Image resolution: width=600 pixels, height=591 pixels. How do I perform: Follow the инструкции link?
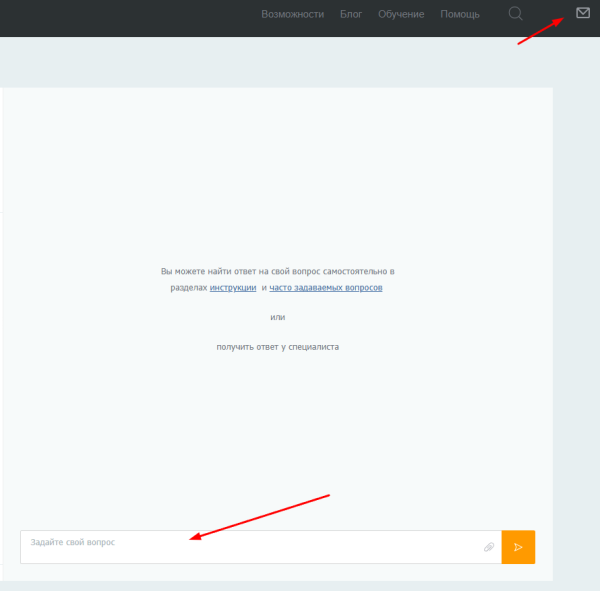[233, 288]
